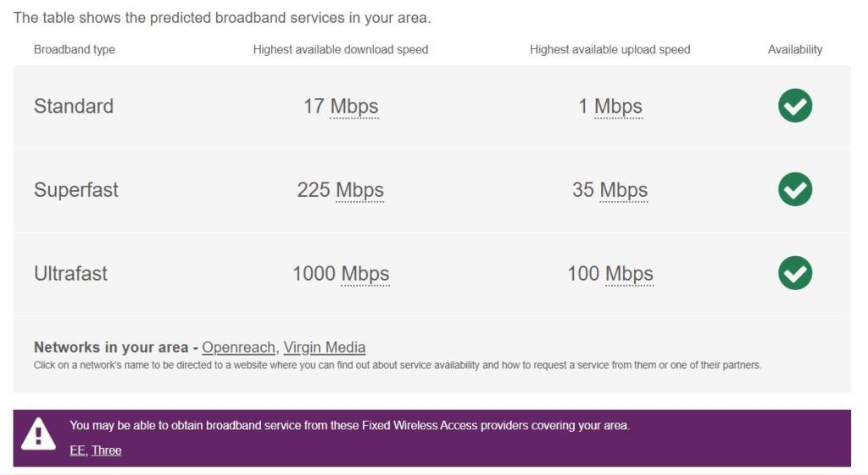Click the warning triangle icon

coord(38,434)
